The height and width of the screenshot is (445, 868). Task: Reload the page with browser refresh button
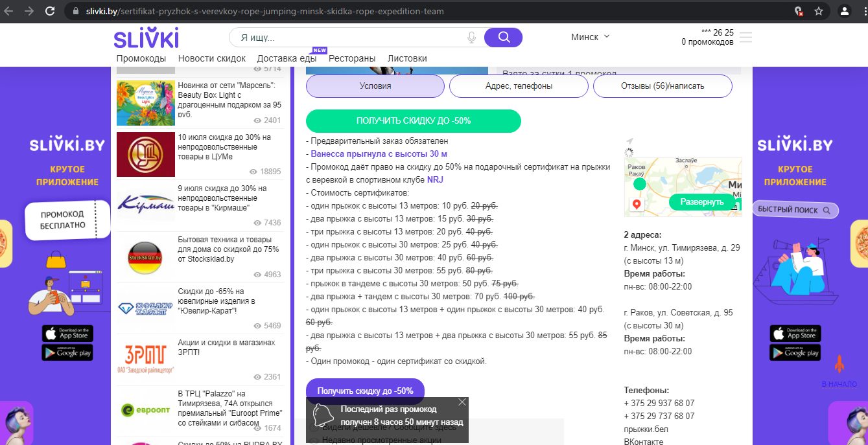(50, 11)
